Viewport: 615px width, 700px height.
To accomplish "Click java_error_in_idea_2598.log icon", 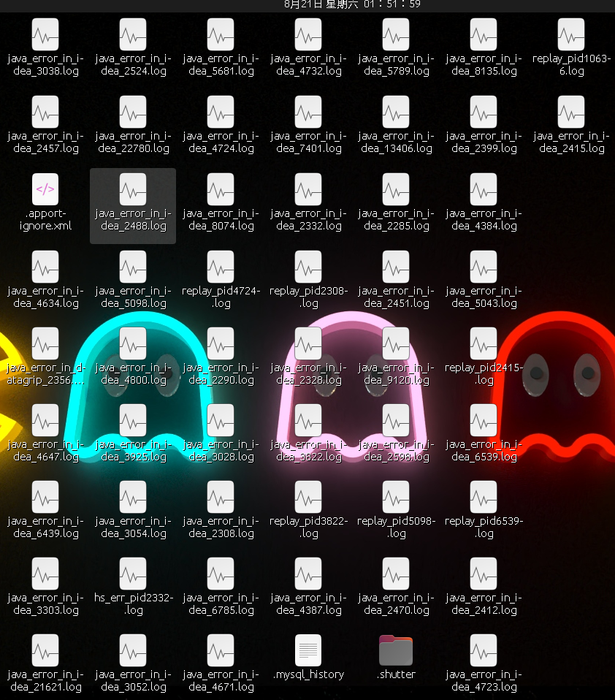I will click(396, 420).
